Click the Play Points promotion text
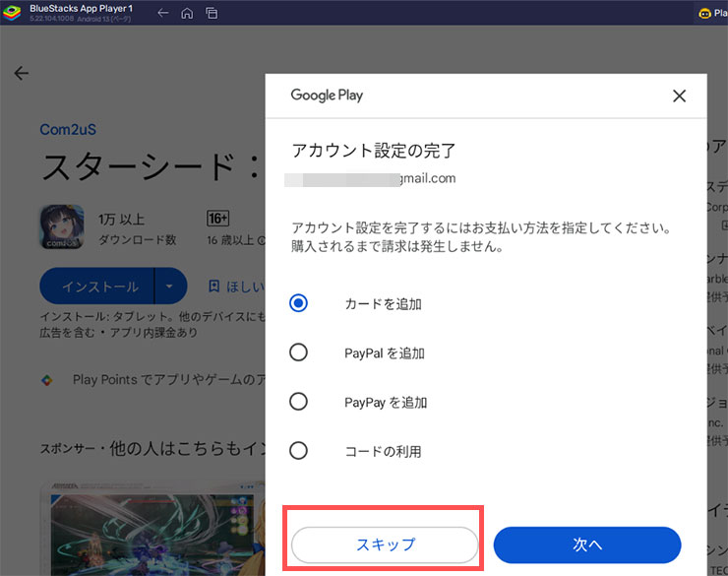The height and width of the screenshot is (576, 728). (169, 380)
